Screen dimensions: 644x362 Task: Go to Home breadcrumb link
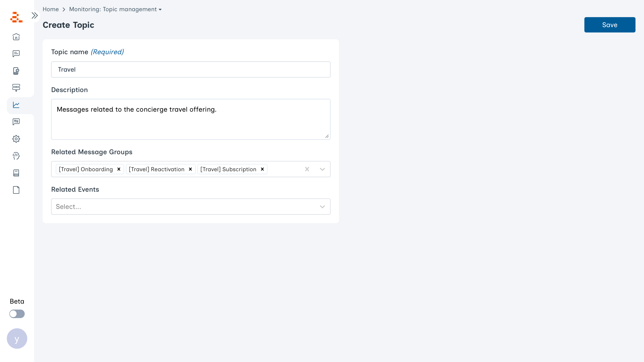tap(50, 9)
